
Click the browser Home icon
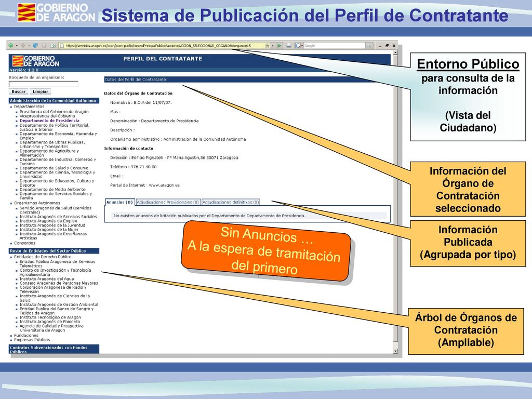pos(54,46)
